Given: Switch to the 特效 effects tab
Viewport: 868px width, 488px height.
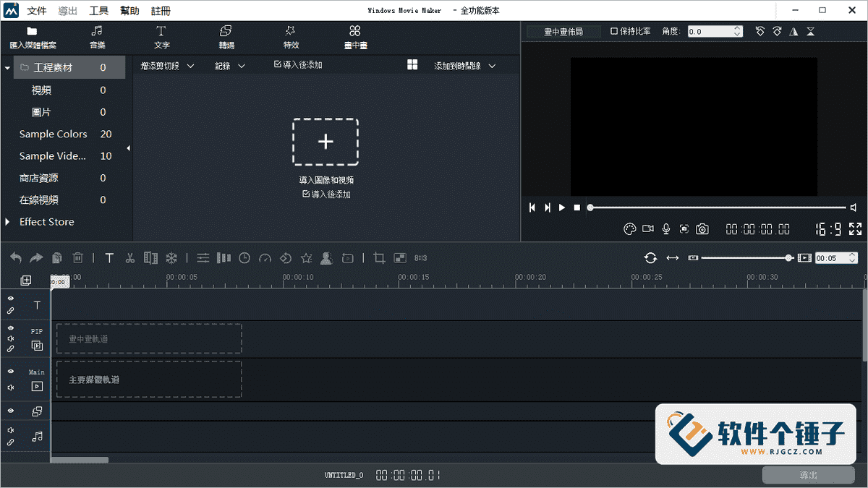Looking at the screenshot, I should 290,36.
